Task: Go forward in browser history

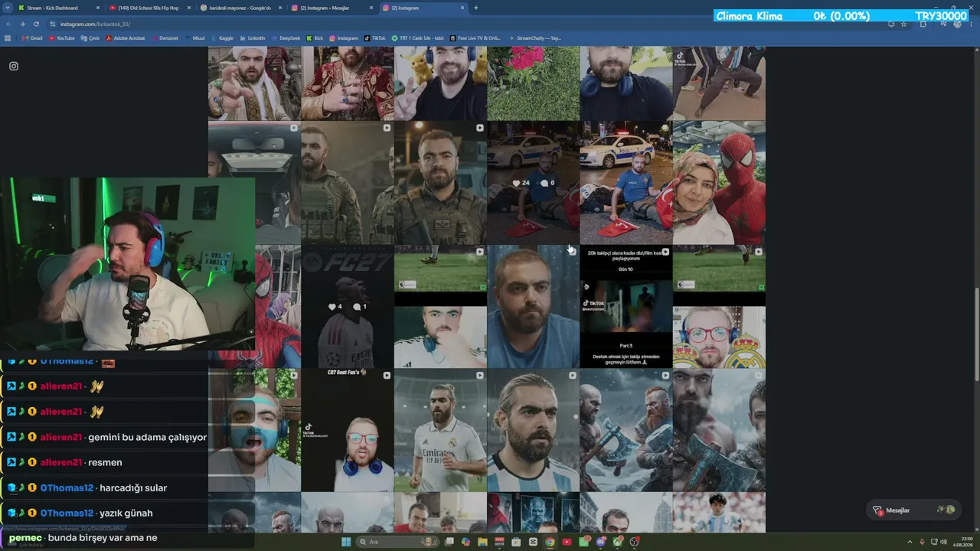Action: (22, 24)
